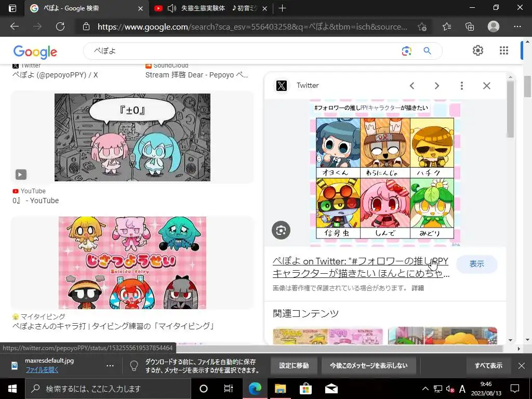Click the X Twitter source icon
Viewport: 532px width, 399px height.
281,86
